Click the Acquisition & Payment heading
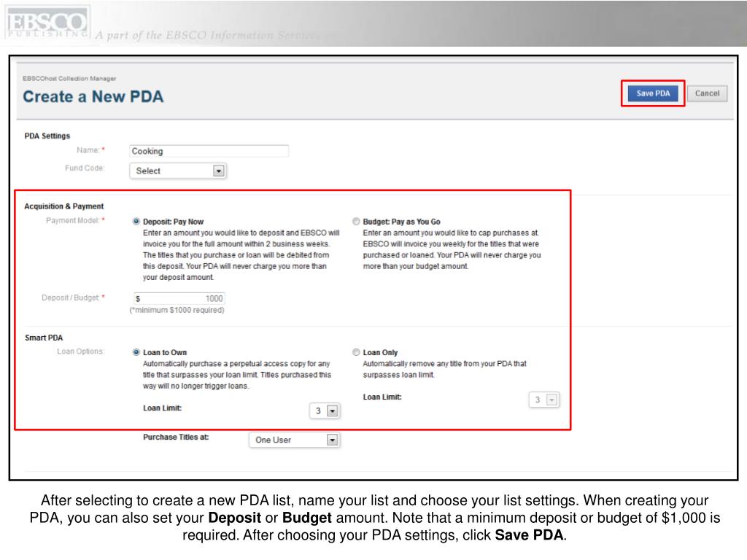 coord(64,206)
